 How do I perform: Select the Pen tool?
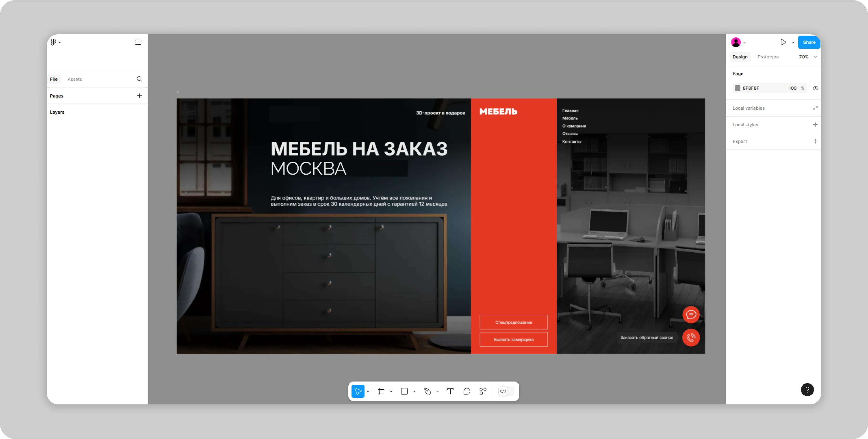tap(428, 391)
